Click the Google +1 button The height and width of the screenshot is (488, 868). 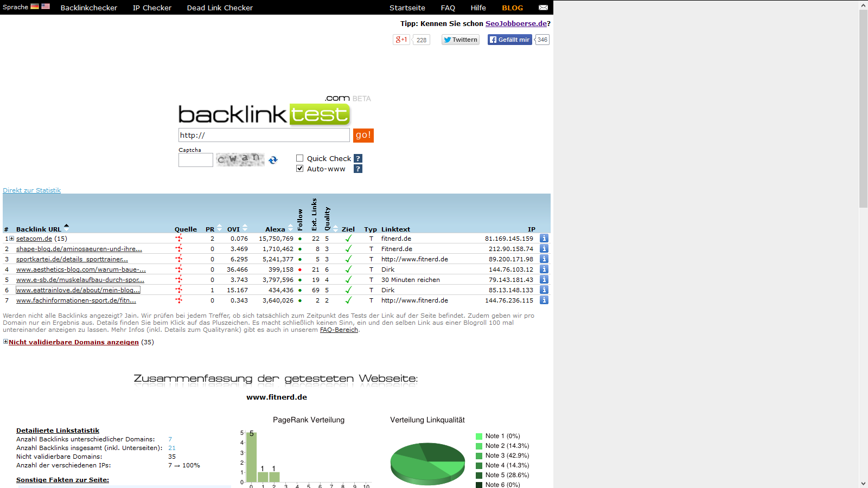pos(401,40)
